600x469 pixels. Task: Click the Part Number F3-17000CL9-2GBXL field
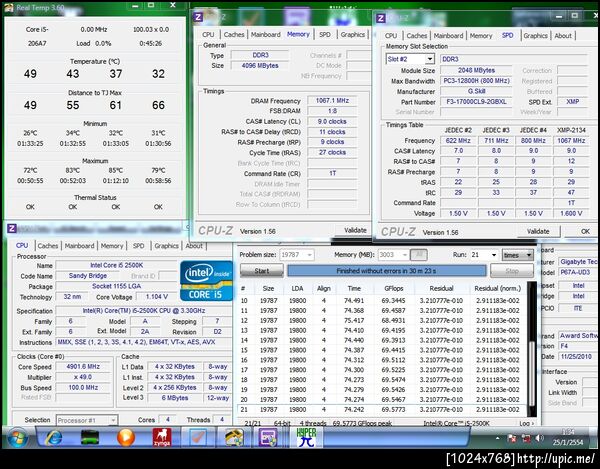coord(476,102)
